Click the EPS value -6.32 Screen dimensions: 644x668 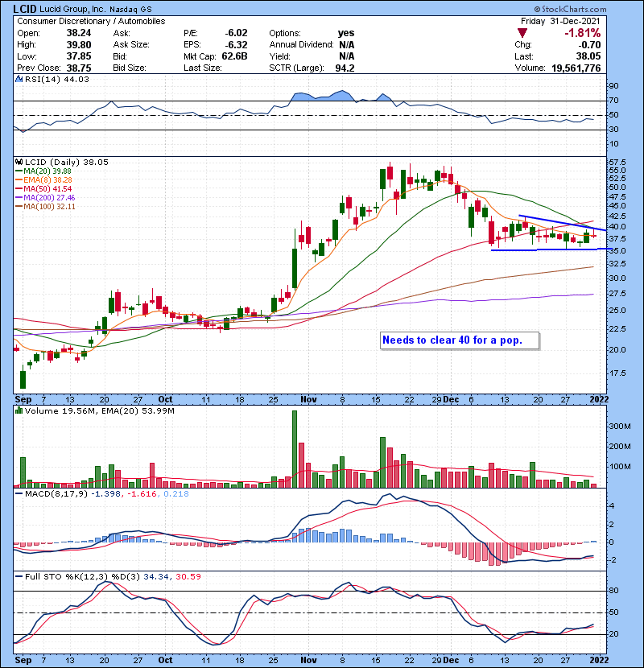tap(236, 45)
